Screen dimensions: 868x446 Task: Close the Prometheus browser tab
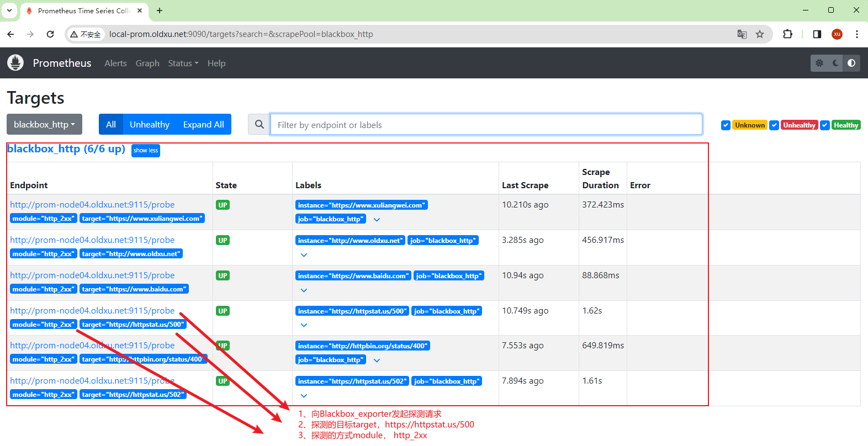140,10
